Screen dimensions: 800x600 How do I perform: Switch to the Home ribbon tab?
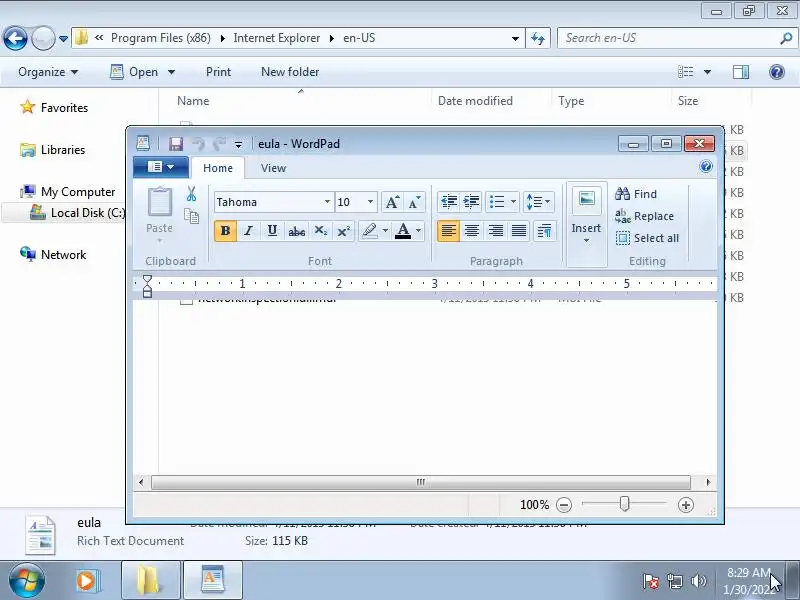click(218, 168)
